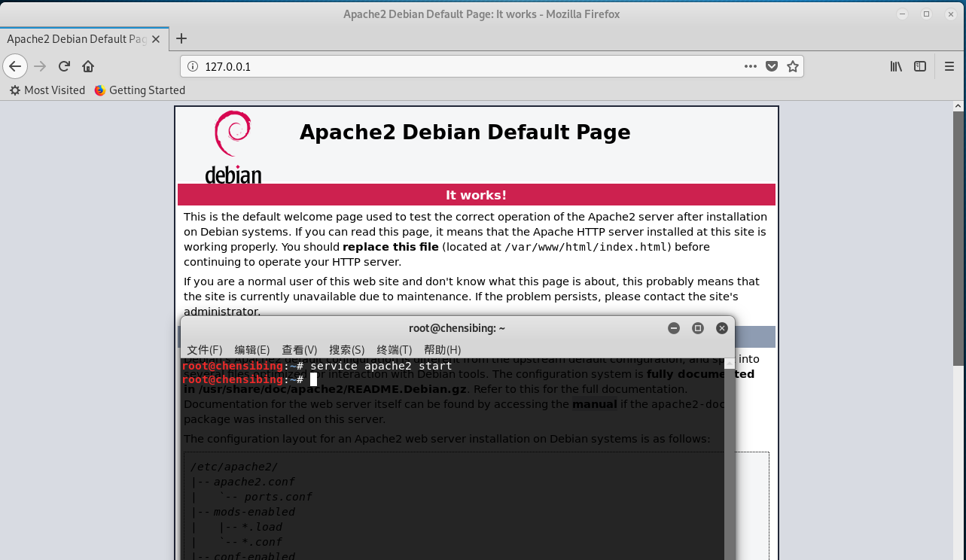This screenshot has width=966, height=560.
Task: Maximize the terminal window
Action: [698, 328]
